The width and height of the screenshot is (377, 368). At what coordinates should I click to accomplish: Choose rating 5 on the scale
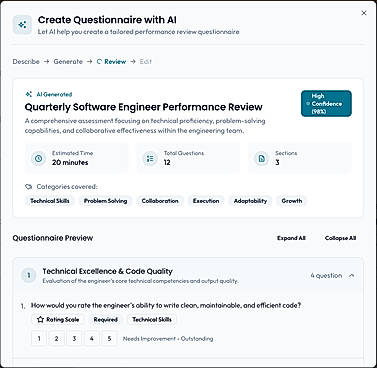point(109,339)
